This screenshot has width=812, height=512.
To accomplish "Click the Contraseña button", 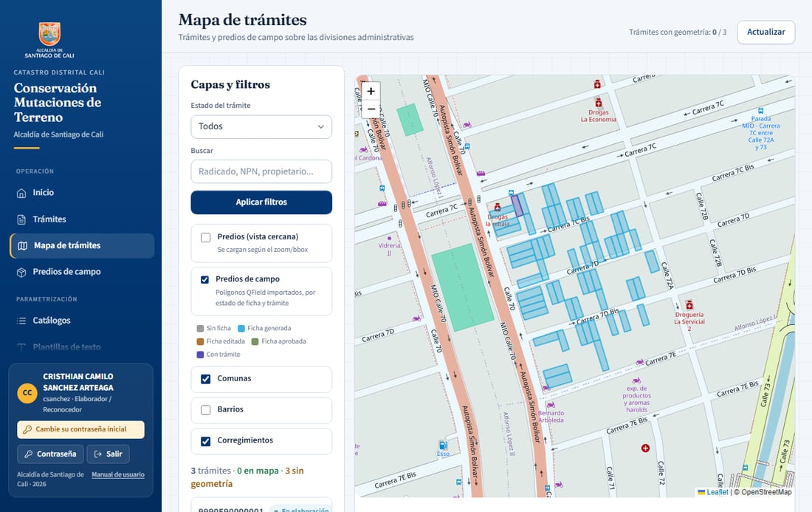I will pyautogui.click(x=50, y=454).
